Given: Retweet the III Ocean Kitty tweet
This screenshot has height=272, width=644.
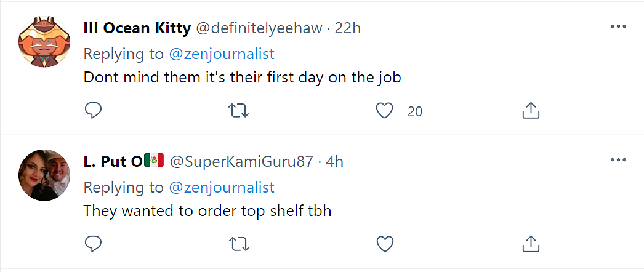Looking at the screenshot, I should 239,111.
